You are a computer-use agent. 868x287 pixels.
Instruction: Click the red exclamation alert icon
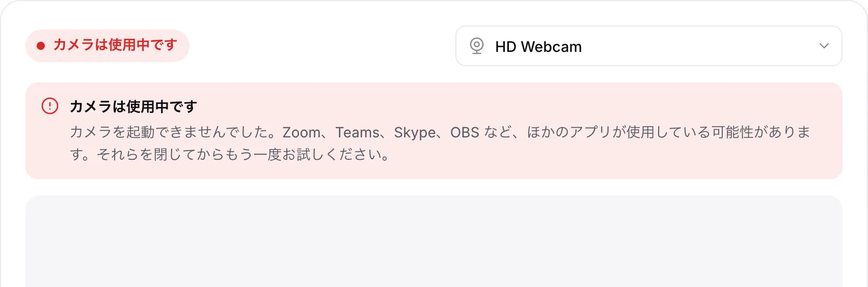click(x=50, y=106)
